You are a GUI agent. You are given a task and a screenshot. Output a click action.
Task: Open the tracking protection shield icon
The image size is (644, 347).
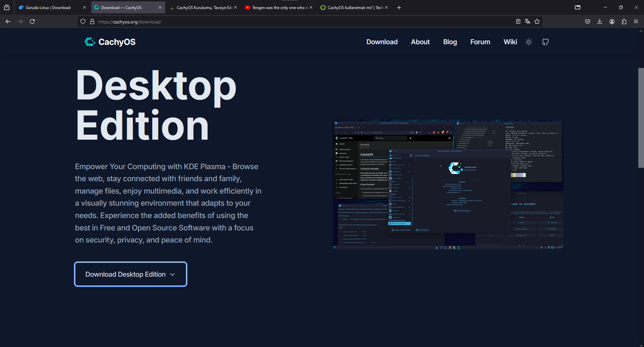click(83, 22)
